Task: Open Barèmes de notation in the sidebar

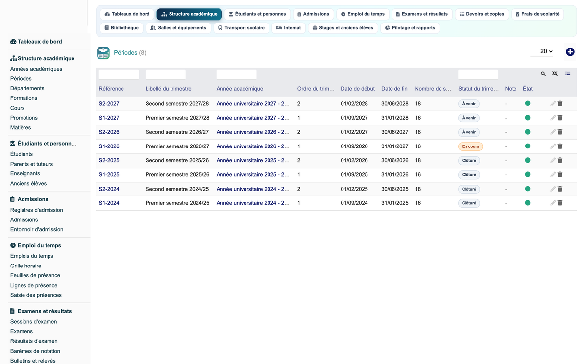Action: point(35,351)
